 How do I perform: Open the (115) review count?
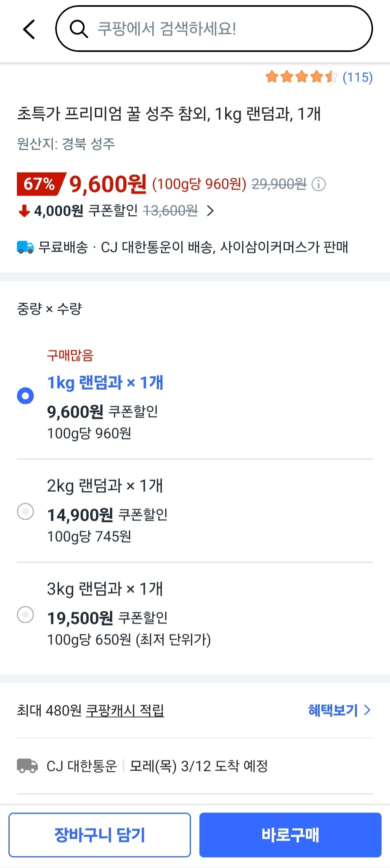357,77
